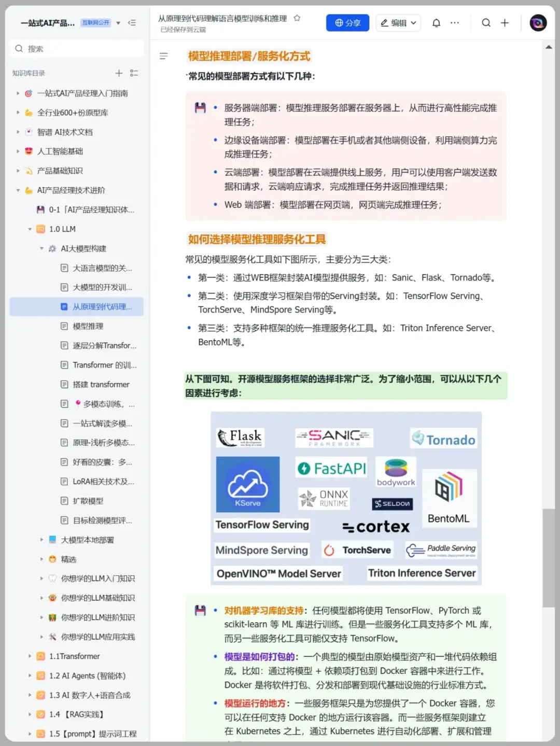
Task: Click the search magnifier in top toolbar
Action: point(486,23)
